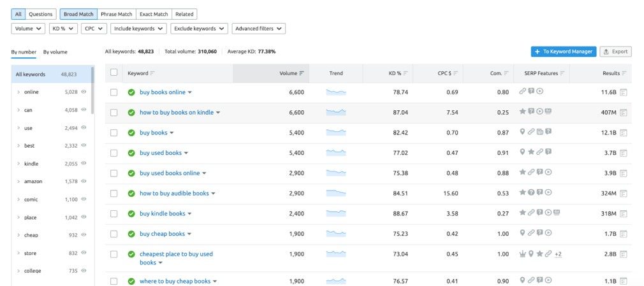The width and height of the screenshot is (644, 286).
Task: Click the trend chart for buy books
Action: 336,132
